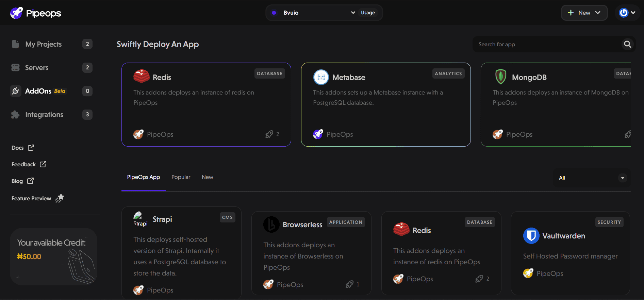
Task: Click the DATABASE tag on featured Redis
Action: tap(269, 73)
